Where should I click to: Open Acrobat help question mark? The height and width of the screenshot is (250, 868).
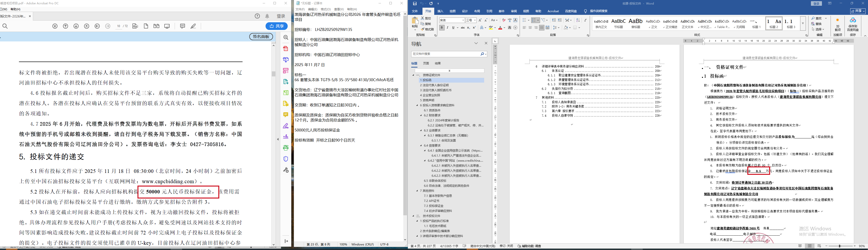click(257, 16)
